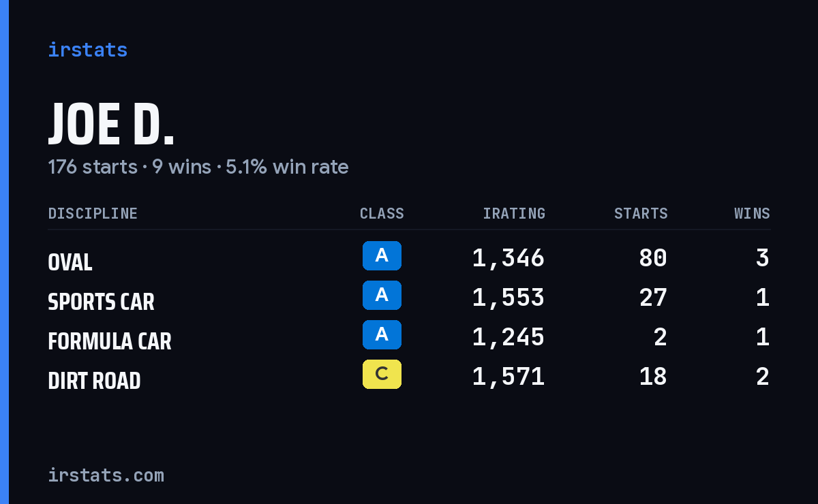The height and width of the screenshot is (504, 818).
Task: Select the Sports Car discipline row
Action: point(409,298)
